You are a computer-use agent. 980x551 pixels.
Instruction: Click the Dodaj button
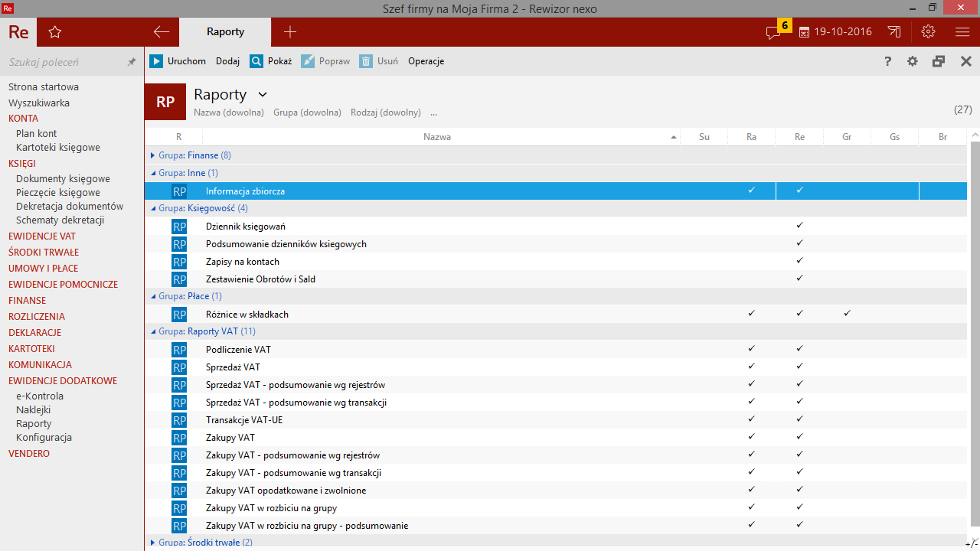[227, 61]
